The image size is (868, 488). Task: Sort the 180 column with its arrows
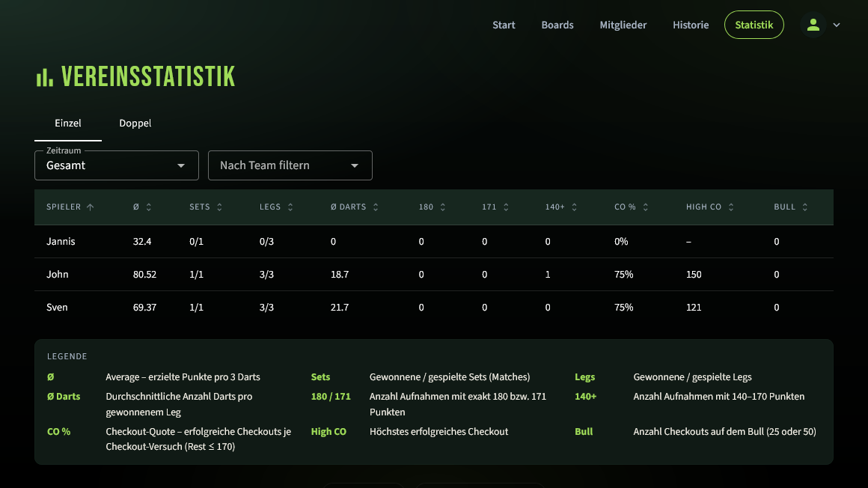(x=442, y=207)
